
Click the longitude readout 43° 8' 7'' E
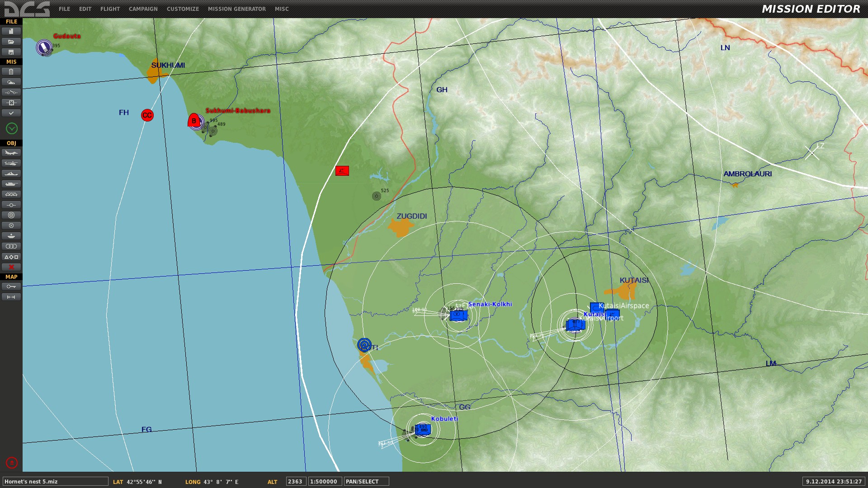[221, 482]
